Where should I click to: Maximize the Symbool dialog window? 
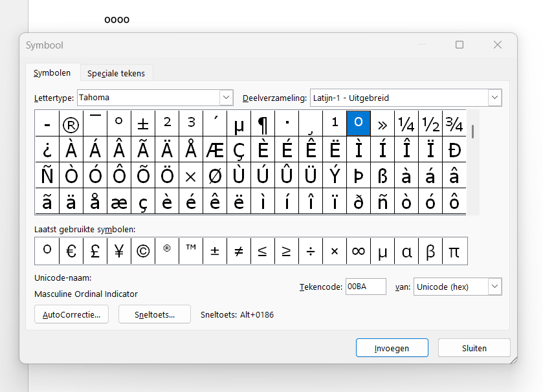460,45
